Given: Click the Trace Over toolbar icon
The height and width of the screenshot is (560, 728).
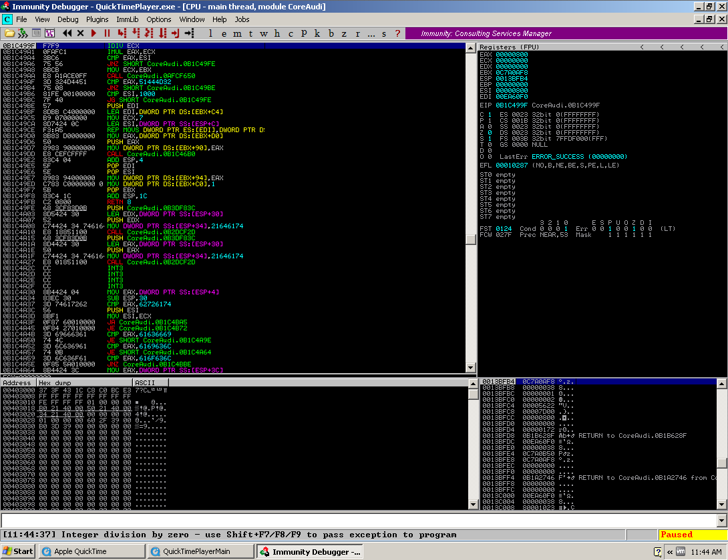Looking at the screenshot, I should pos(162,33).
